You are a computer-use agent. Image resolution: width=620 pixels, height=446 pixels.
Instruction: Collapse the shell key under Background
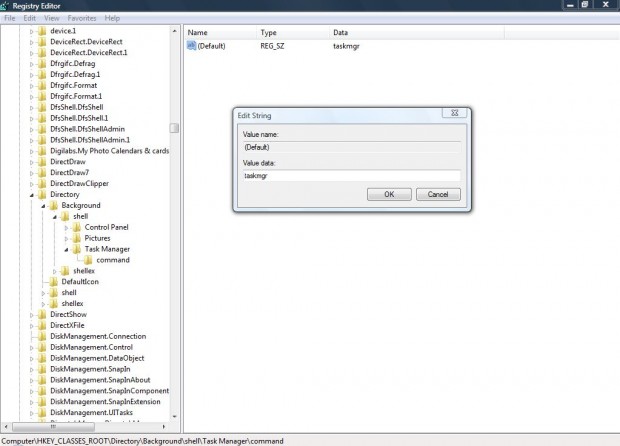pos(55,217)
